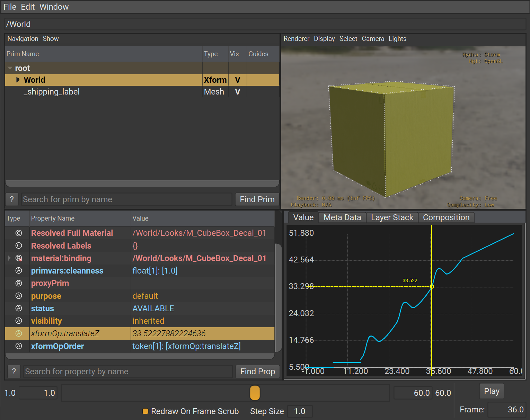Image resolution: width=530 pixels, height=420 pixels.
Task: Click the attribute icon beside xformOpOrder
Action: coord(19,346)
